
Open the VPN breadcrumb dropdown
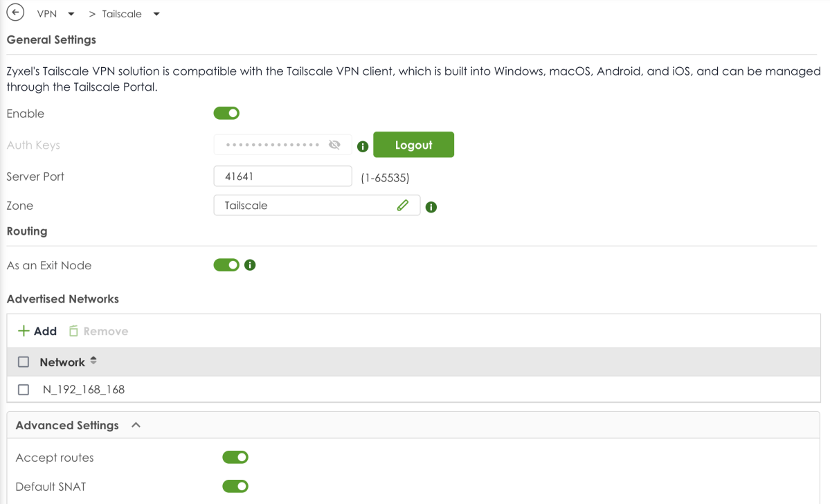(71, 14)
